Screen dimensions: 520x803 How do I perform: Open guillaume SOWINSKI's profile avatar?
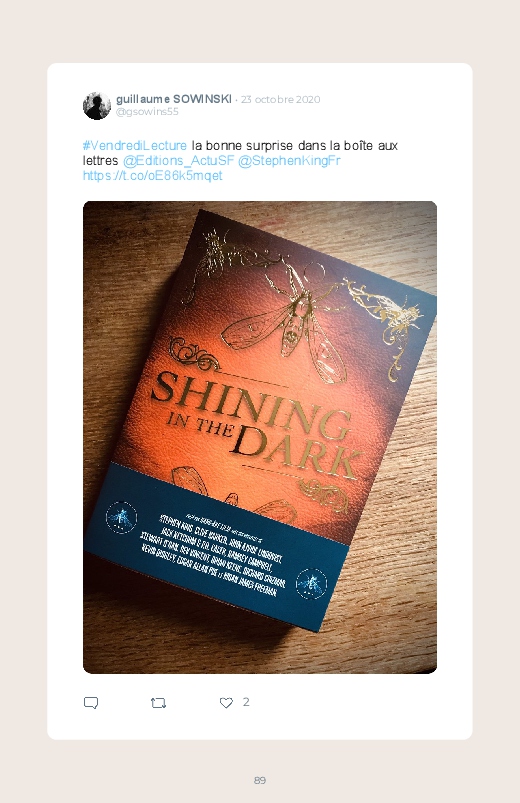coord(97,106)
